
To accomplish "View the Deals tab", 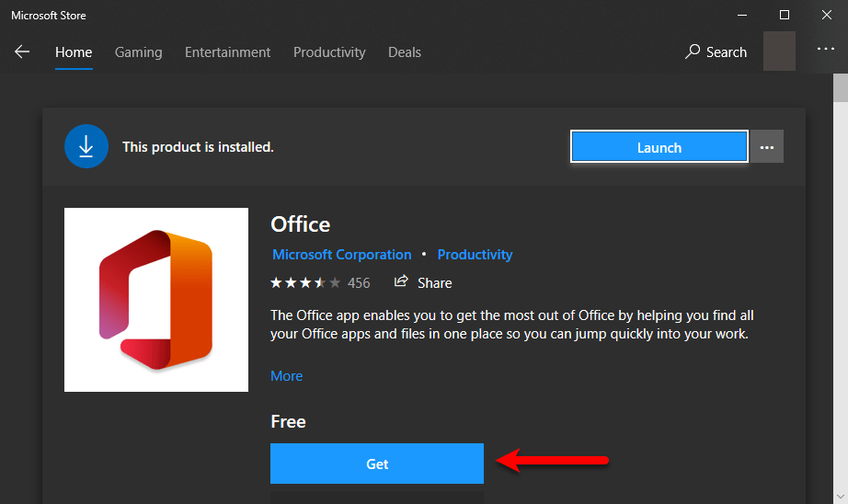I will pyautogui.click(x=405, y=52).
